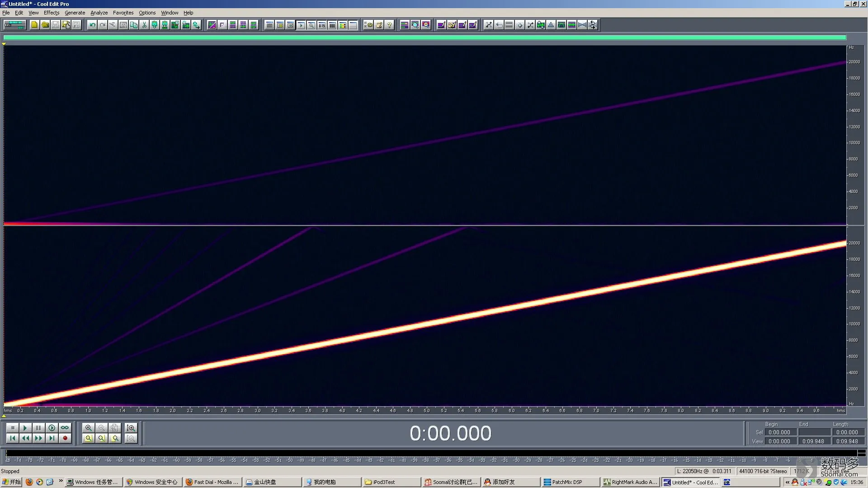
Task: Switch to multitrack view with the waveform toggle button
Action: pos(14,25)
